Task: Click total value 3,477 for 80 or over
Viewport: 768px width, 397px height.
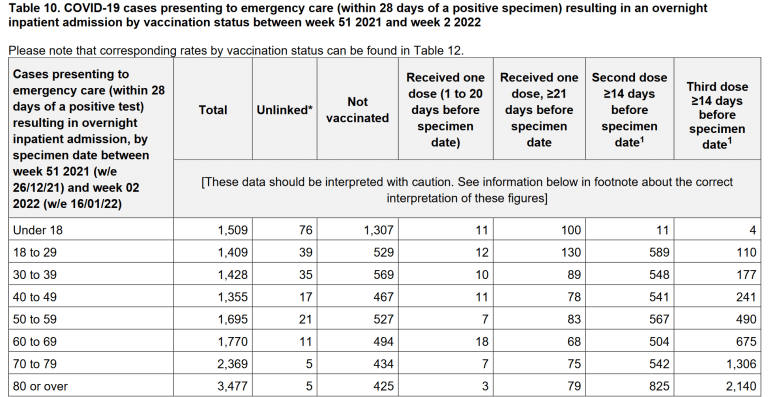Action: pyautogui.click(x=232, y=386)
